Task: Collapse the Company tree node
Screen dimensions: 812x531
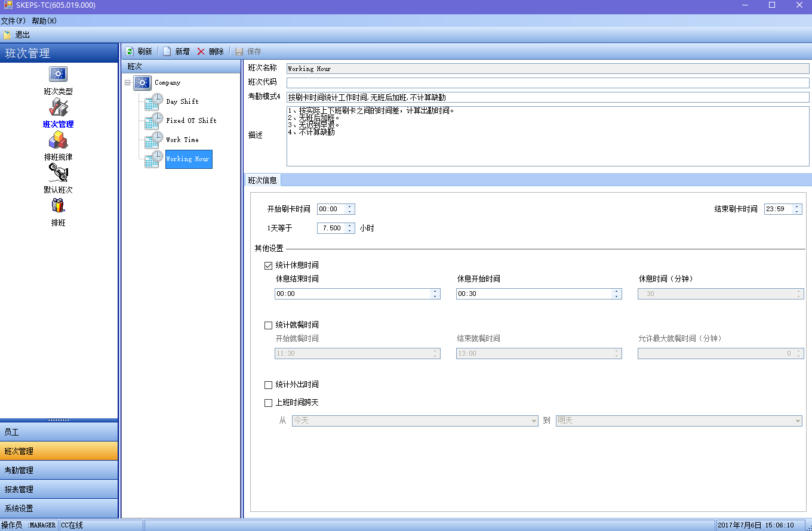Action: point(128,83)
